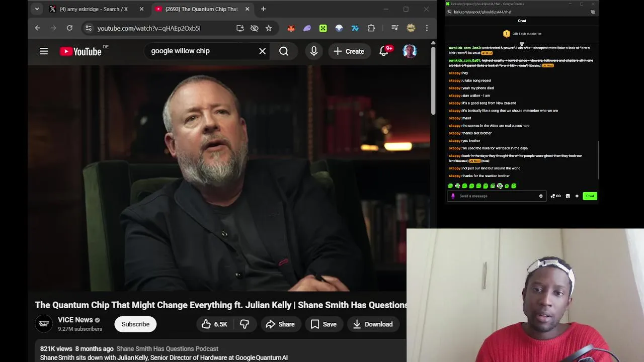Download the Quantum Chip video

coord(373,324)
